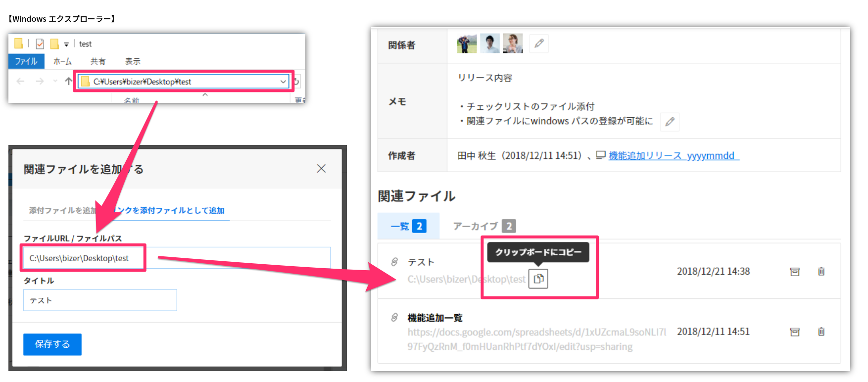
Task: Open the quick access toolbar dropdown arrow
Action: pos(66,44)
